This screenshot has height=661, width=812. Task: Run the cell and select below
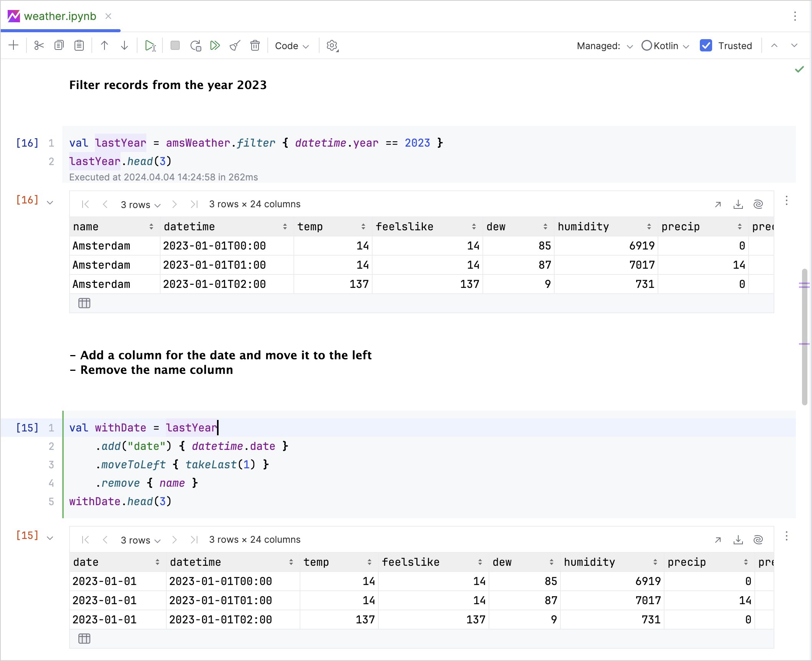151,45
